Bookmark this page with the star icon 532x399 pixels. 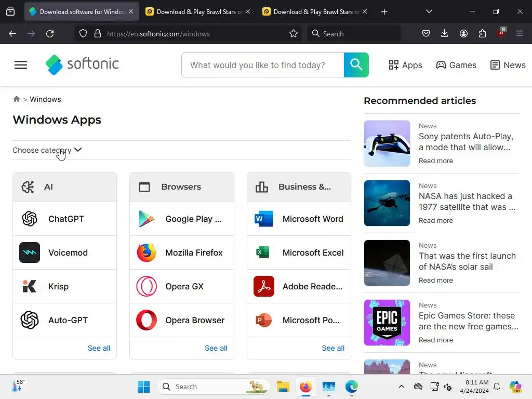(x=294, y=34)
